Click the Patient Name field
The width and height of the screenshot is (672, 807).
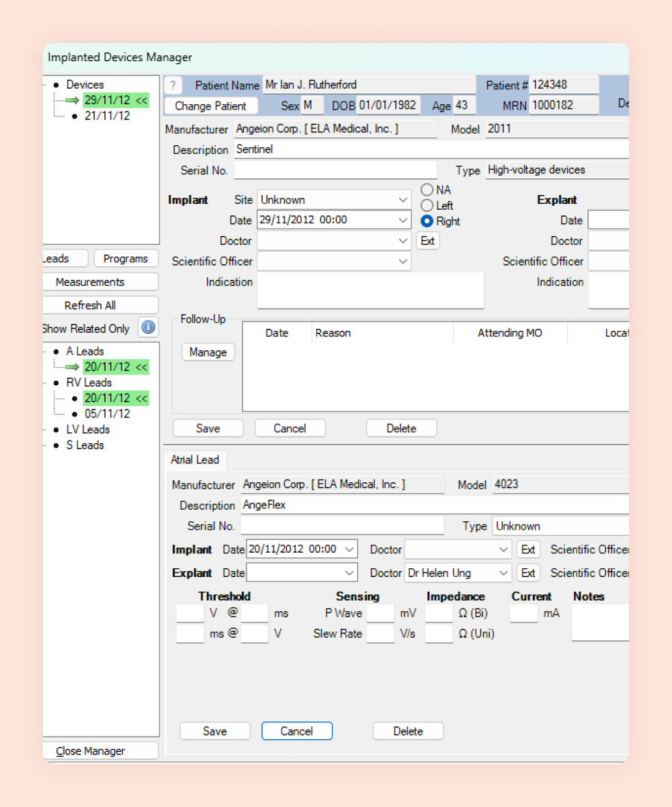coord(369,85)
